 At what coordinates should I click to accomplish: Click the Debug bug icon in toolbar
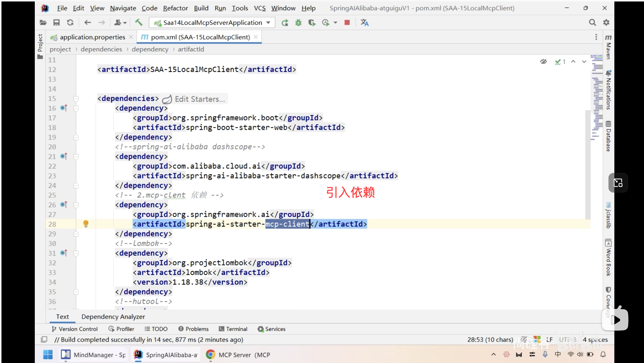click(x=298, y=23)
